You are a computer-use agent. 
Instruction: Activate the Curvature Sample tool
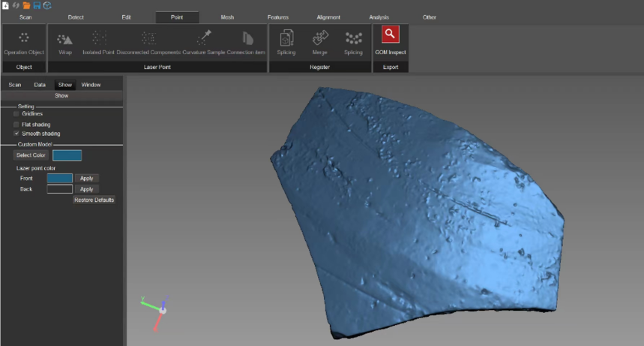[204, 44]
